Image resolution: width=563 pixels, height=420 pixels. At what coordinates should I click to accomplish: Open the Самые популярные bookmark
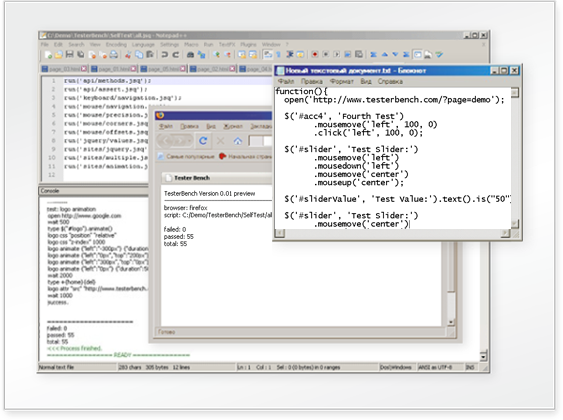(186, 157)
